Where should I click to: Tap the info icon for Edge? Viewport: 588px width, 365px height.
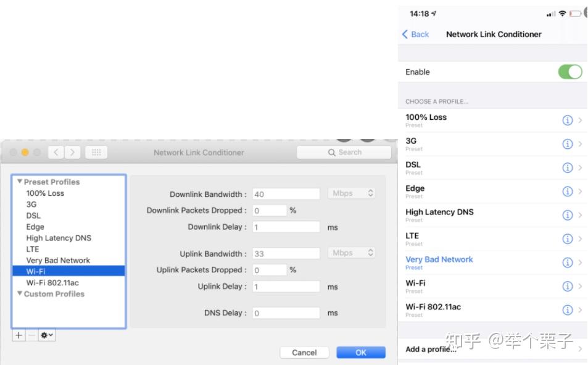(568, 191)
